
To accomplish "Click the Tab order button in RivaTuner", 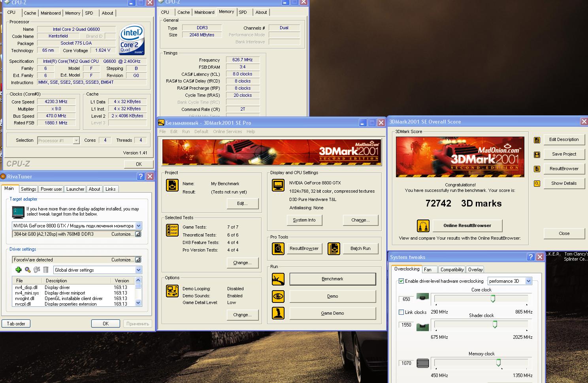I will point(16,324).
